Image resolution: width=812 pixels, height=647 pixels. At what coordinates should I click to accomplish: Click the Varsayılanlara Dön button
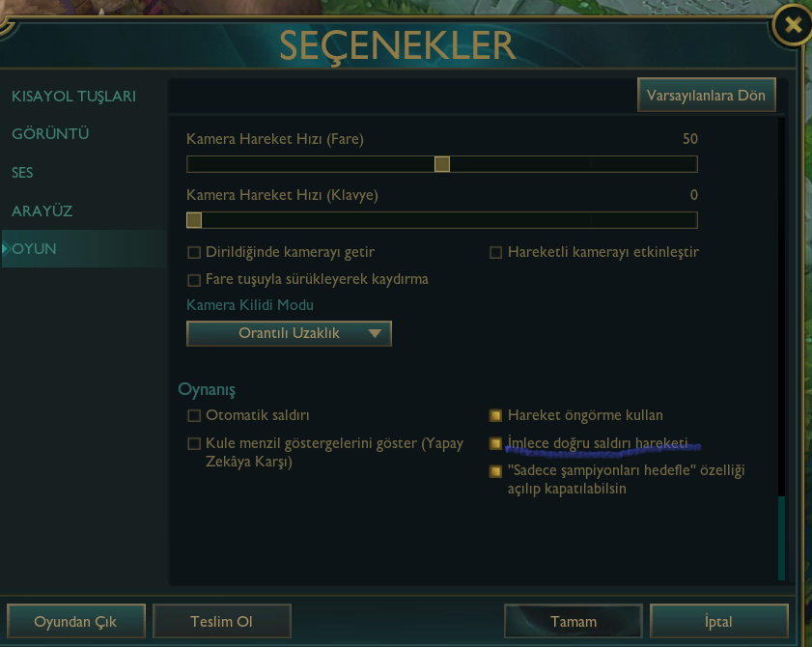(x=707, y=96)
